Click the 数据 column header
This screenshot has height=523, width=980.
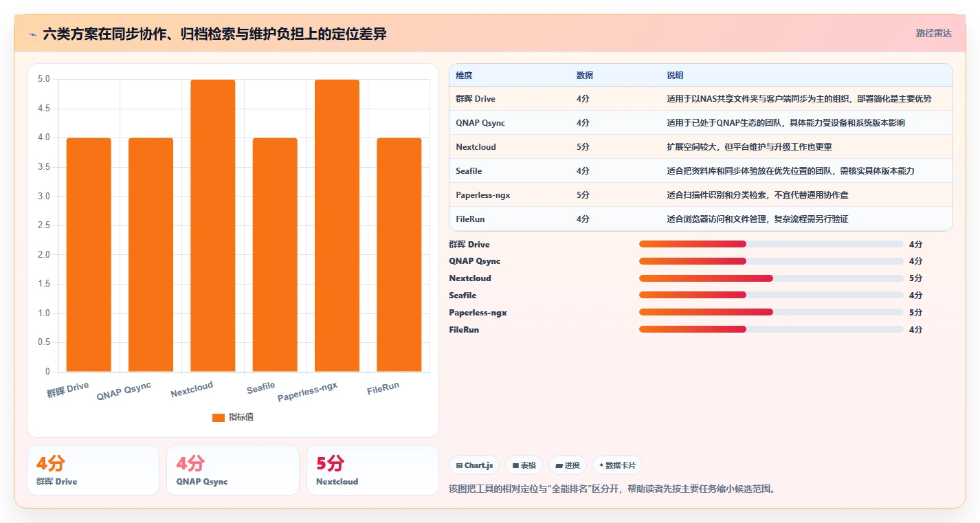point(585,76)
